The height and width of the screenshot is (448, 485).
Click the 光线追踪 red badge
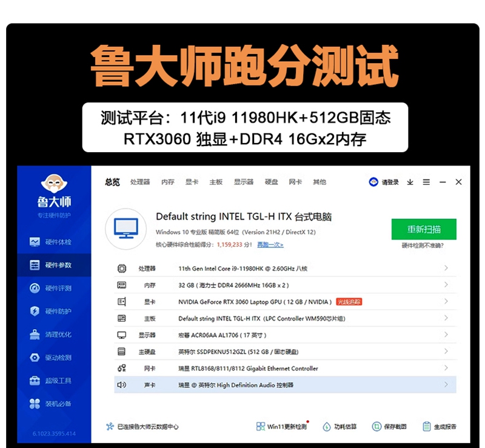[x=349, y=302]
